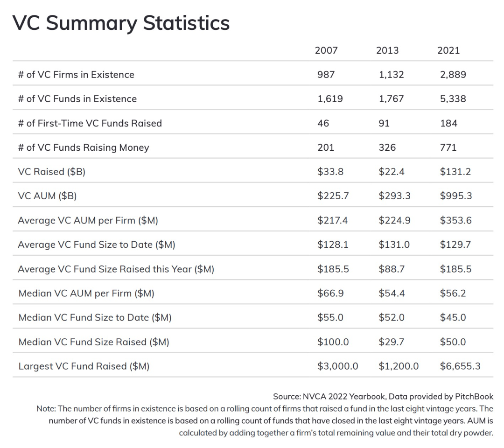Click the $100.0 median fund raised value
Image resolution: width=504 pixels, height=448 pixels.
(x=333, y=342)
